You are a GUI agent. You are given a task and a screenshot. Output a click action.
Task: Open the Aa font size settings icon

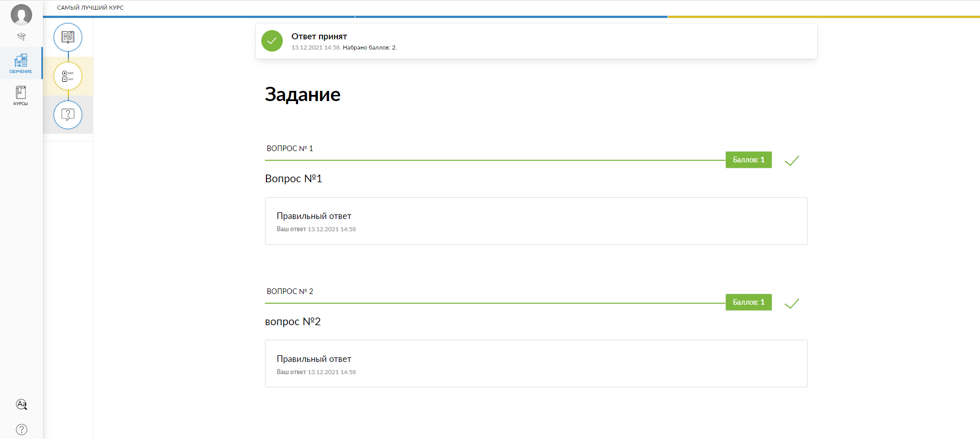point(21,404)
